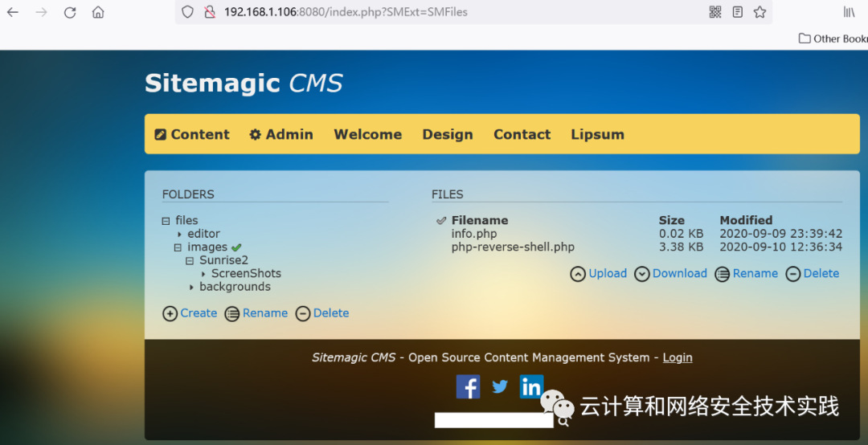Image resolution: width=868 pixels, height=445 pixels.
Task: Select the ScreenShots folder
Action: click(246, 273)
